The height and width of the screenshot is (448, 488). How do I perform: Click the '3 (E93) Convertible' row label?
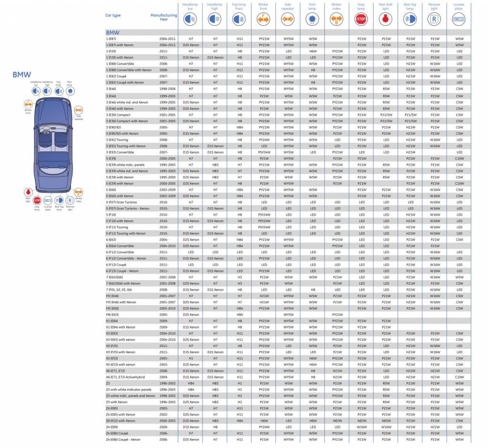point(120,152)
